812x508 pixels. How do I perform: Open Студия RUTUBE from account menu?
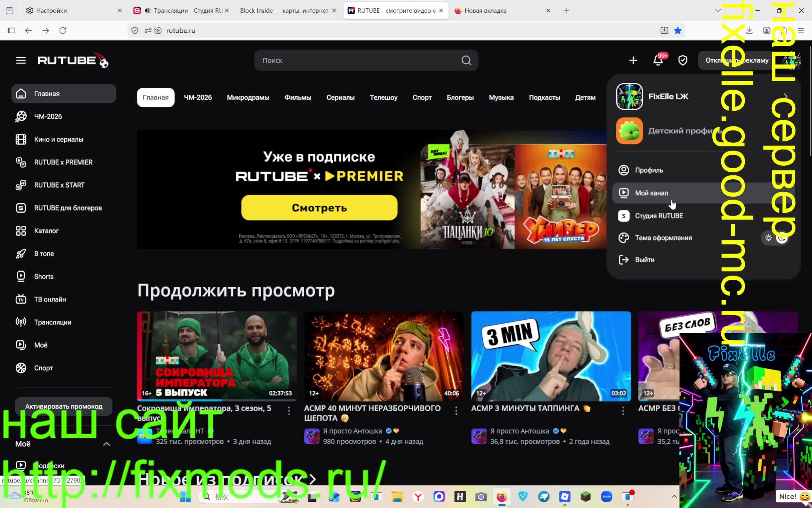click(x=703, y=216)
